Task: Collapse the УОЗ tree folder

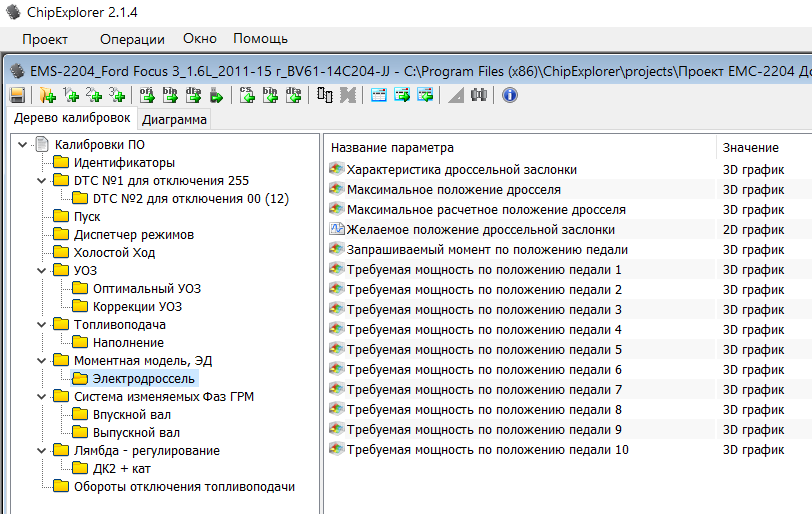Action: tap(41, 271)
